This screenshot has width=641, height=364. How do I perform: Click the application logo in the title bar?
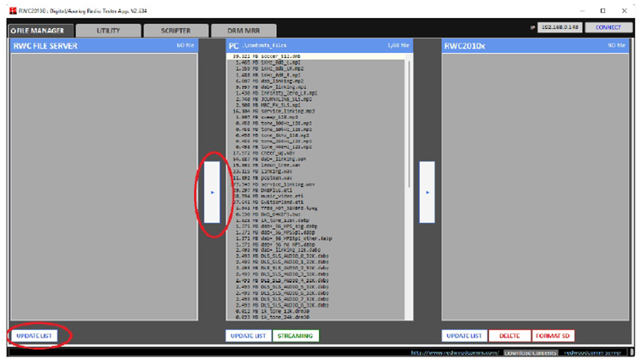point(13,10)
